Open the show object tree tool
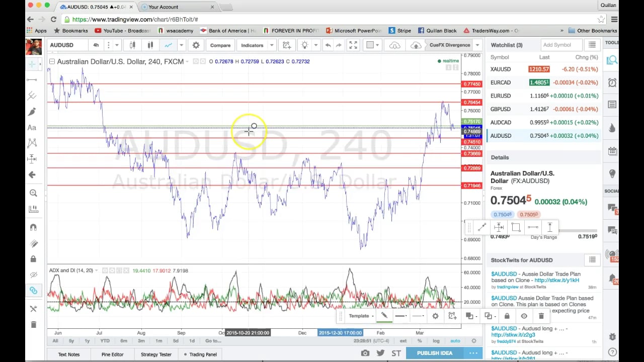This screenshot has width=644, height=362. pos(33,309)
